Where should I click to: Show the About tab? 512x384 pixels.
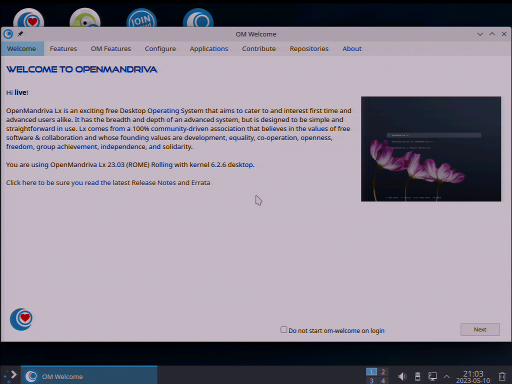[x=352, y=49]
